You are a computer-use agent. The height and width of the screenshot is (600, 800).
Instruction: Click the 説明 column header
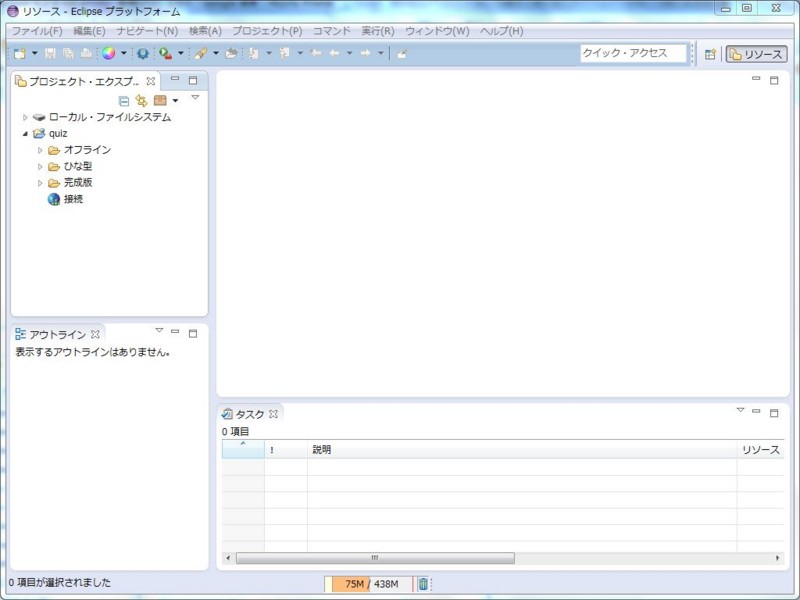click(522, 449)
